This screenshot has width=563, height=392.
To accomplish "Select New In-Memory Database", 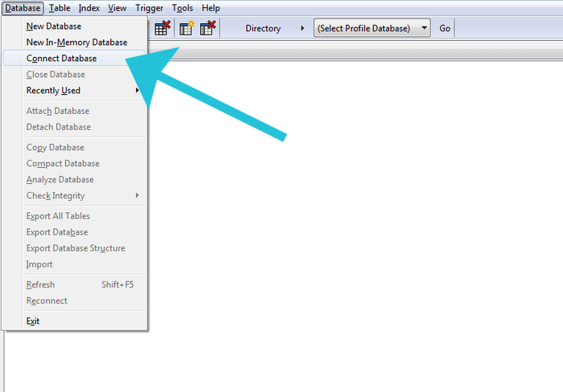I will pos(74,42).
